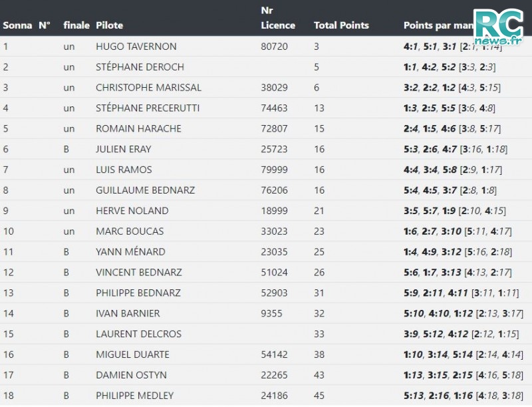Click the RC news.fr logo
This screenshot has width=532, height=407.
497,27
